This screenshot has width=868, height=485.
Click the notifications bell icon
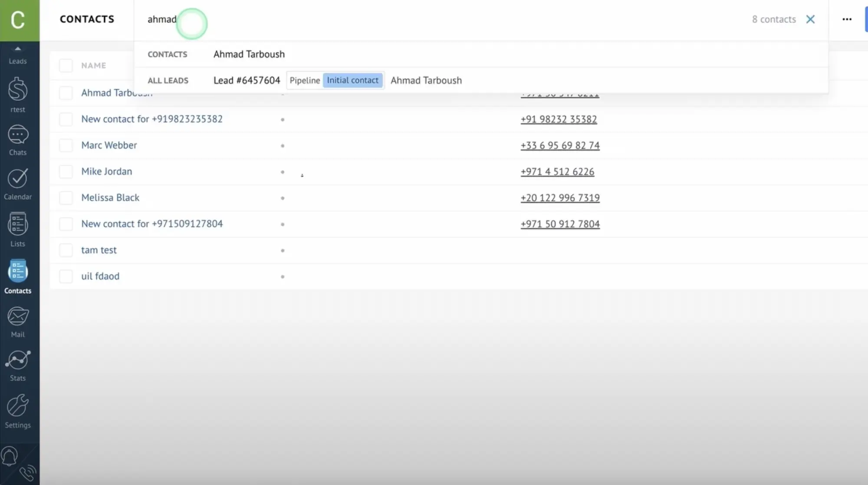click(x=10, y=456)
